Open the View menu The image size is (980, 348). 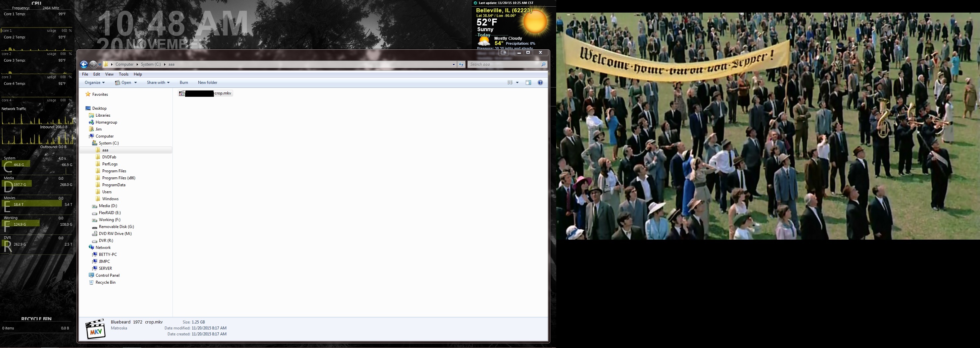(x=109, y=74)
